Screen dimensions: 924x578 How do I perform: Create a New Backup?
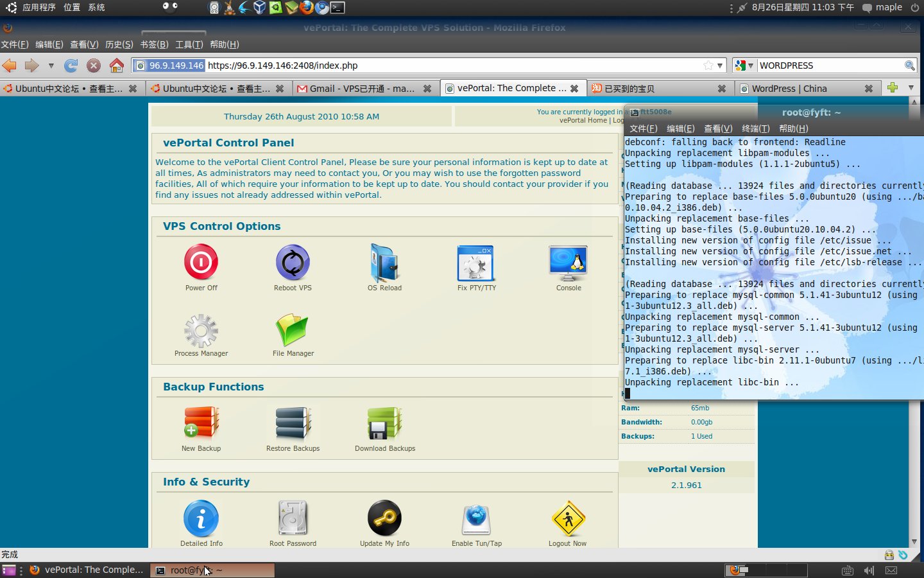click(x=201, y=423)
